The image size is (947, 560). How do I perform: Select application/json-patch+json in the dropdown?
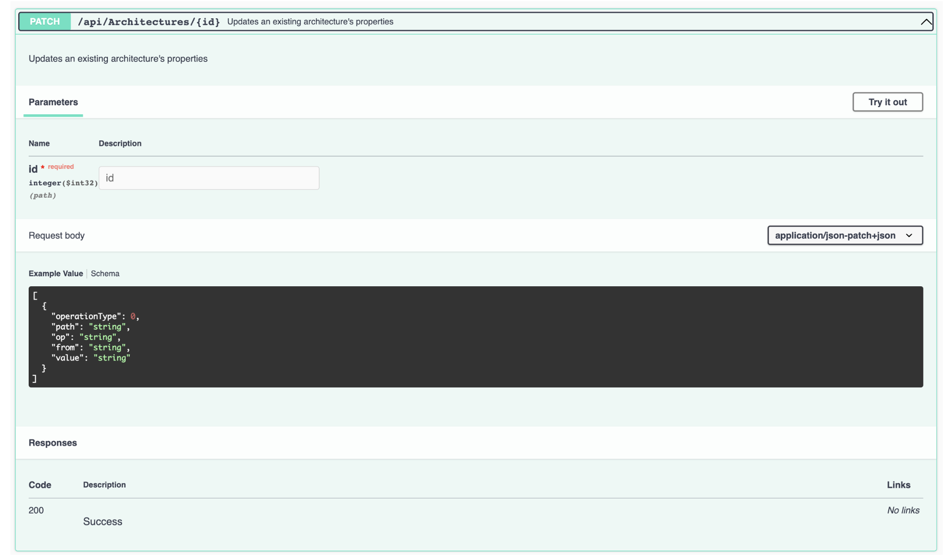click(x=845, y=235)
